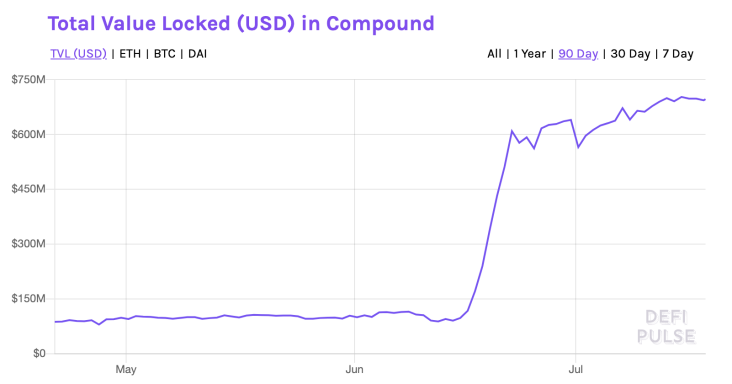Click the $300M y-axis label
732x384 pixels.
(x=28, y=244)
